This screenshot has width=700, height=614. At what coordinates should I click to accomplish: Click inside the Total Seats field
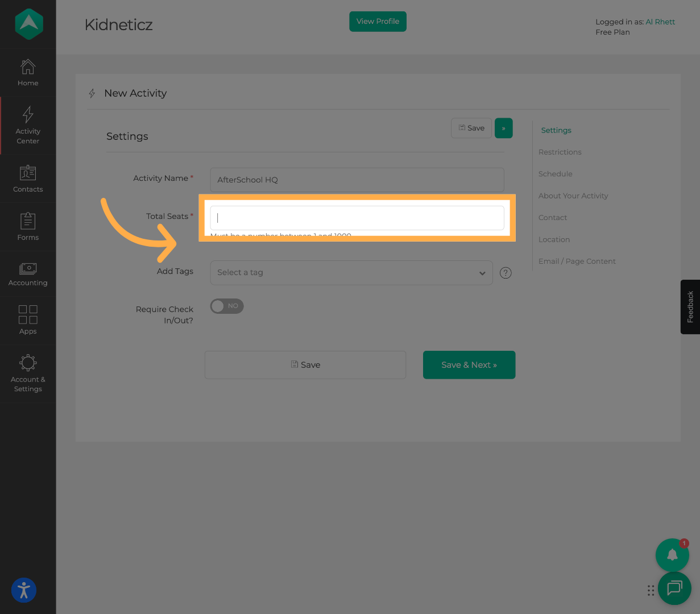pyautogui.click(x=357, y=218)
